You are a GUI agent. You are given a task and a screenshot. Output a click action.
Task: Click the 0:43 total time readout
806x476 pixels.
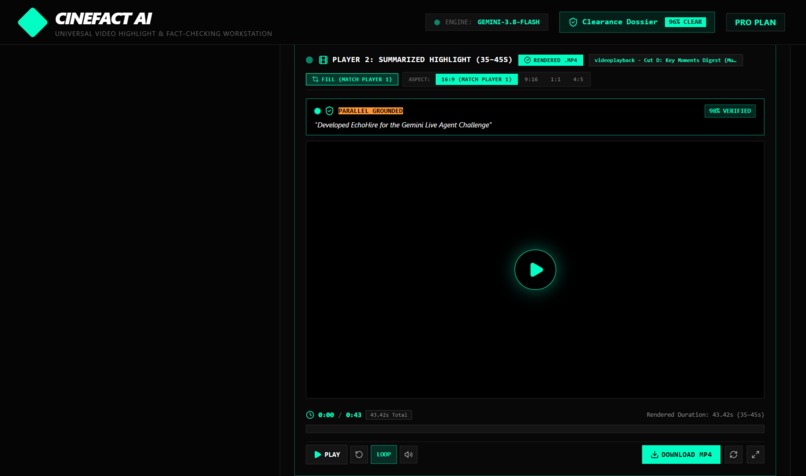pos(354,415)
